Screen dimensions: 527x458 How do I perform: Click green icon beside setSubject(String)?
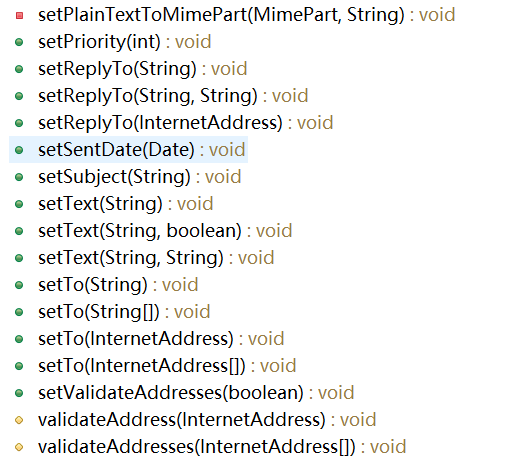[19, 177]
